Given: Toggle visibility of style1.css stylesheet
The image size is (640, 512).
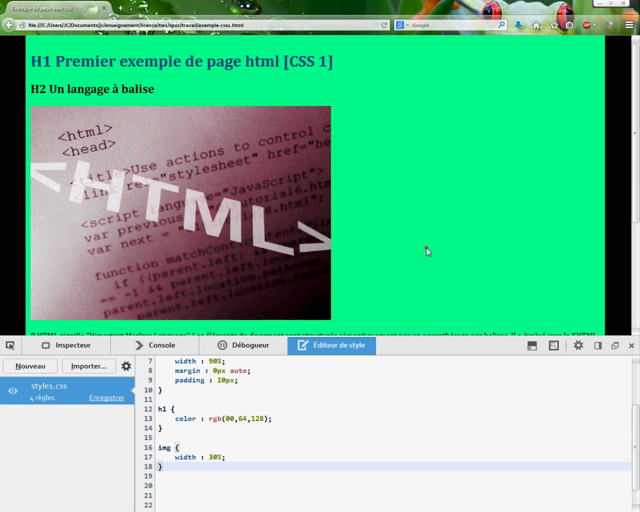Looking at the screenshot, I should click(x=13, y=391).
